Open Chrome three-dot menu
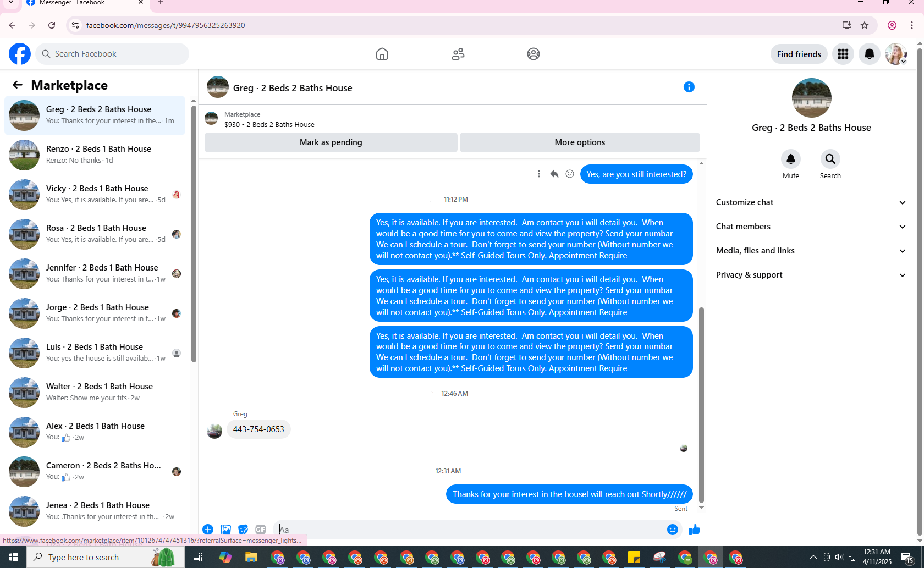The width and height of the screenshot is (924, 568). (912, 25)
